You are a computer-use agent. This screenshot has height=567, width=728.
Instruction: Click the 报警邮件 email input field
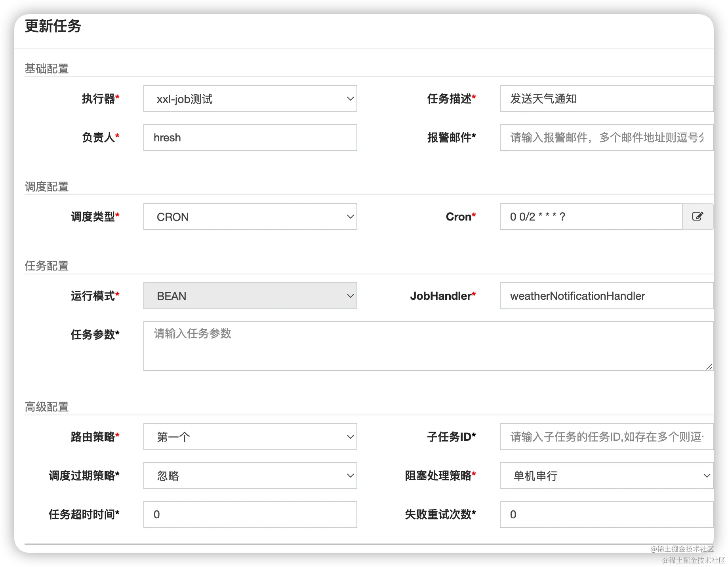coord(606,137)
